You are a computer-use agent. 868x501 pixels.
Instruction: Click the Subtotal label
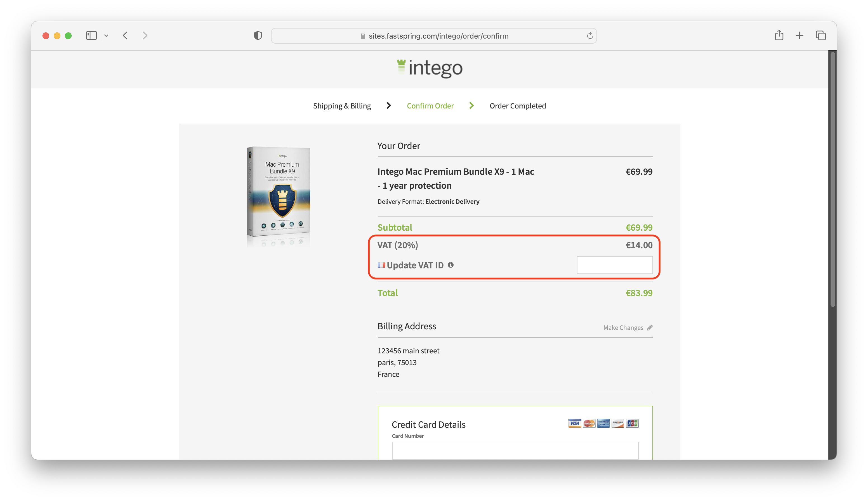394,228
